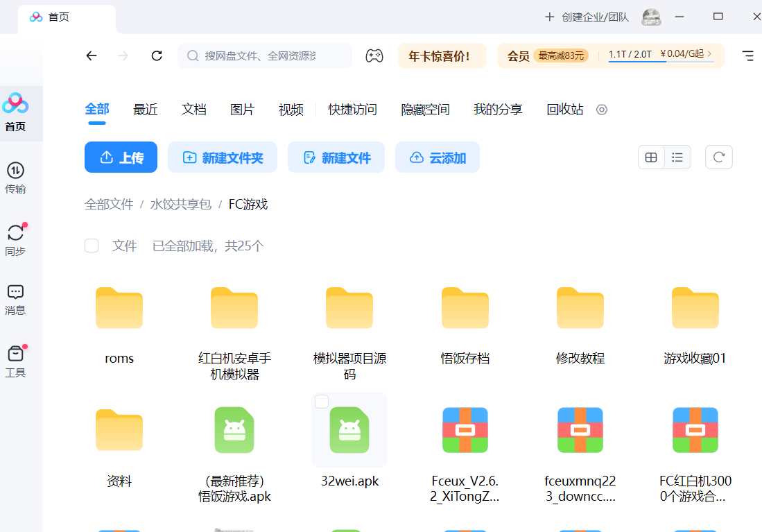Open the 回收站 recycle bin tab
This screenshot has width=762, height=532.
564,110
